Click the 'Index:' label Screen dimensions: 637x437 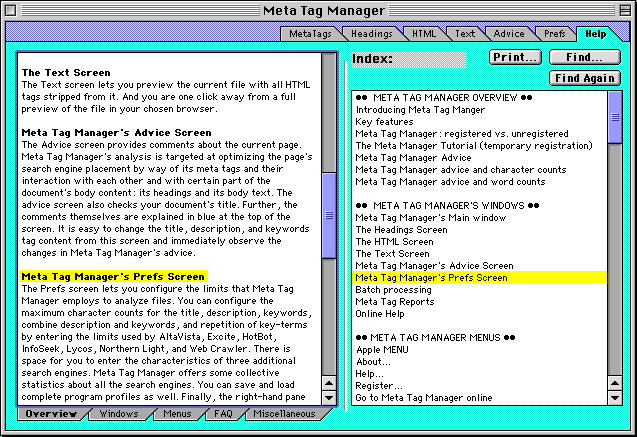point(372,58)
